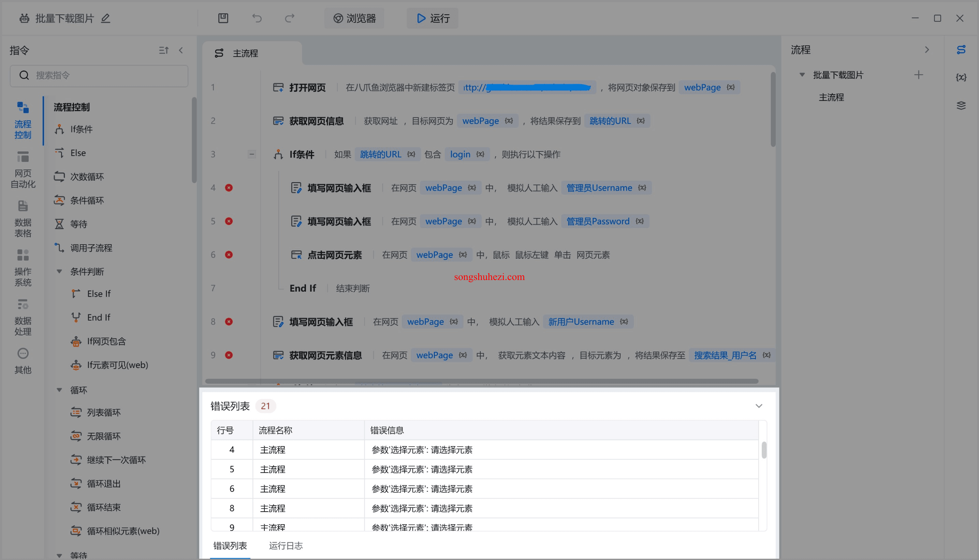Switch to the 运行日志 tab
979x560 pixels.
click(x=286, y=546)
